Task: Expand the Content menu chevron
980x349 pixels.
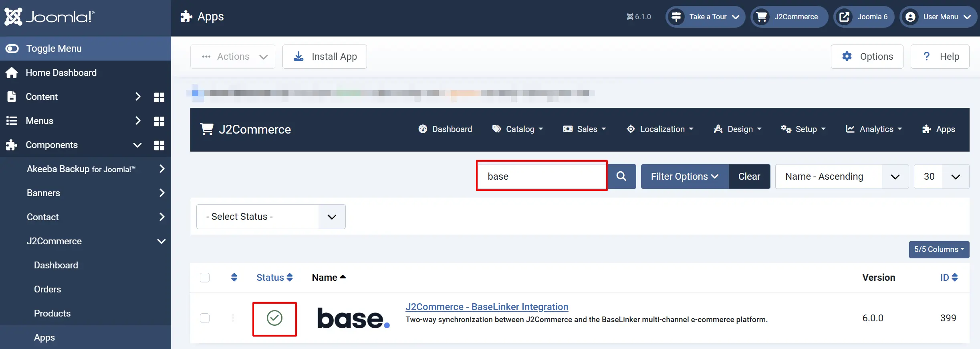Action: click(x=137, y=97)
